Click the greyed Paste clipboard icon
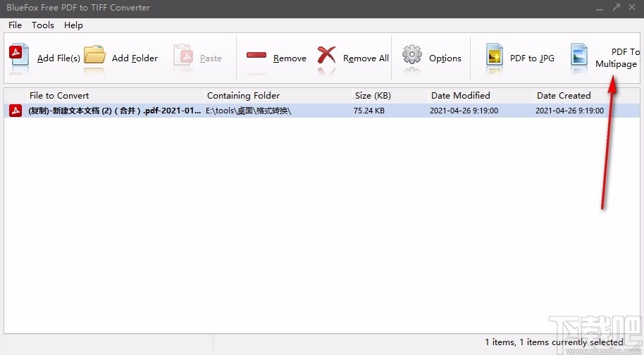Screen dimensions: 644x355 pos(183,55)
